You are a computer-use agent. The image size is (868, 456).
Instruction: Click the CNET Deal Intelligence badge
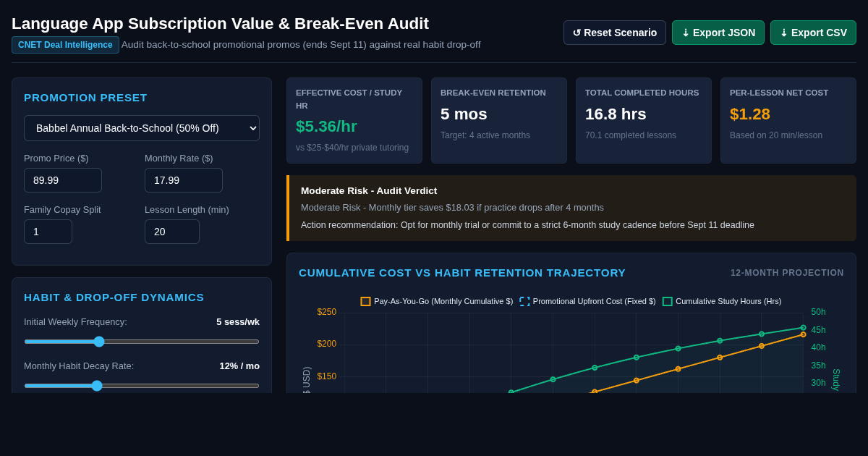tap(65, 45)
